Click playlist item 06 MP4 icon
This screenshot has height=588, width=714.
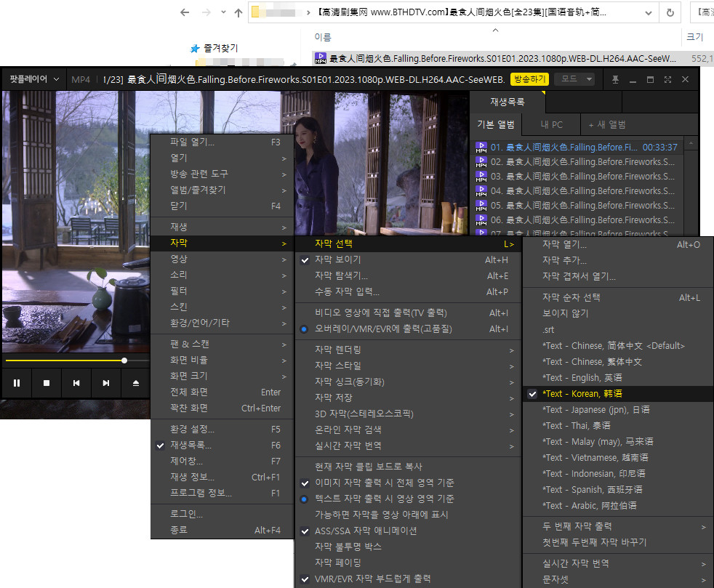(481, 220)
